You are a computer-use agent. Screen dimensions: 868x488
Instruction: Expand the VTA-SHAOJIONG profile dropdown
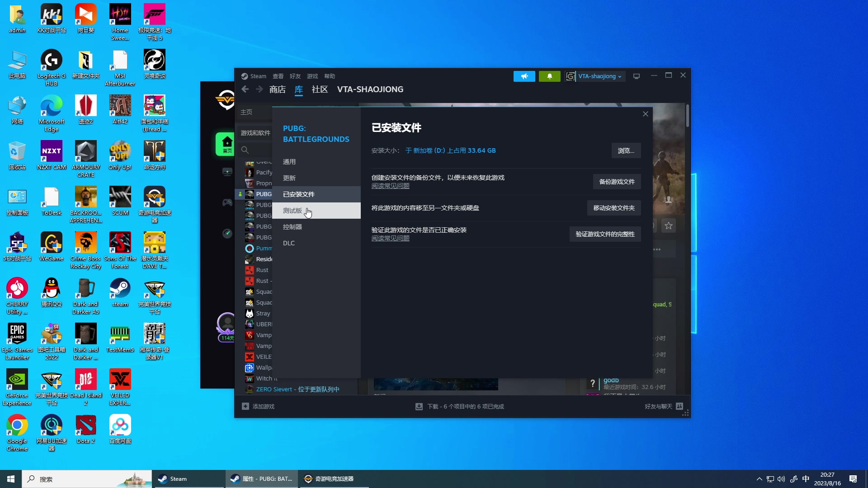[x=600, y=75]
